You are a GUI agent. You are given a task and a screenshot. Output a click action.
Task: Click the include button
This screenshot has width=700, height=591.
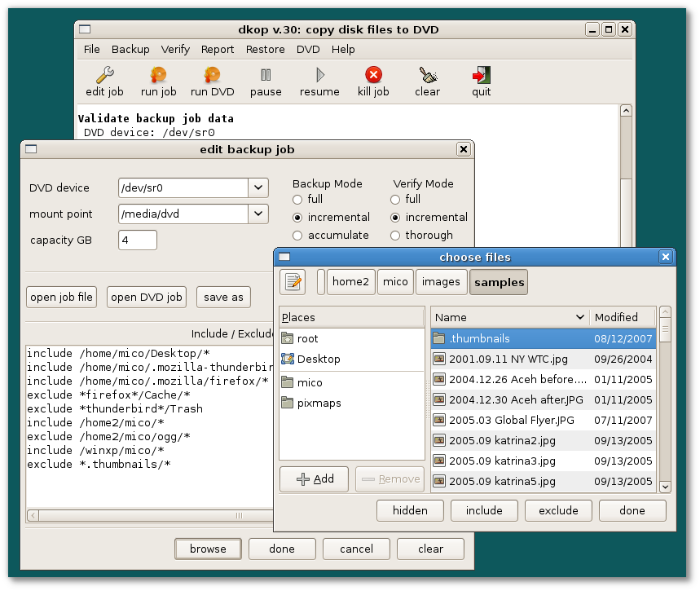[x=484, y=510]
